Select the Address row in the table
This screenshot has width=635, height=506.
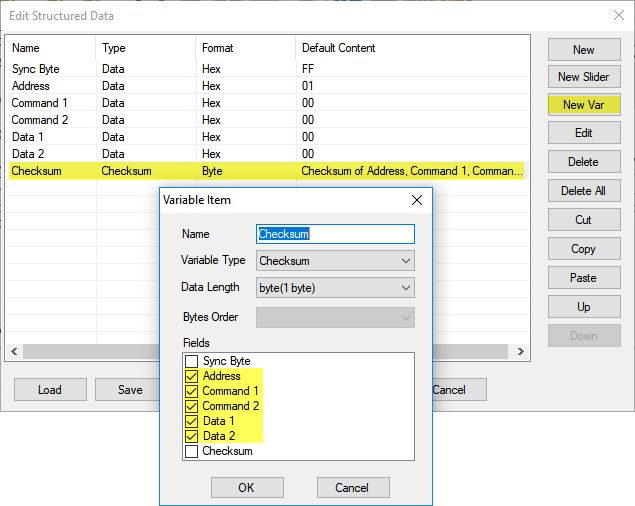[267, 86]
